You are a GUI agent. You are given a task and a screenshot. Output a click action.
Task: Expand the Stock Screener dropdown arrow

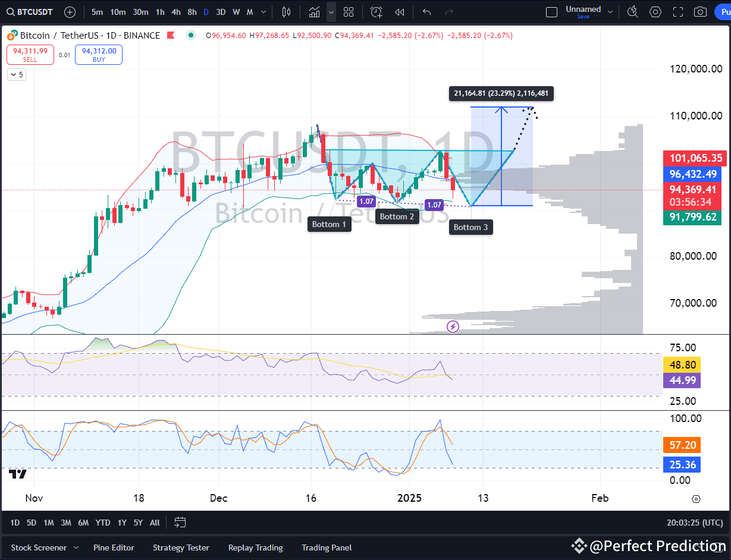76,548
